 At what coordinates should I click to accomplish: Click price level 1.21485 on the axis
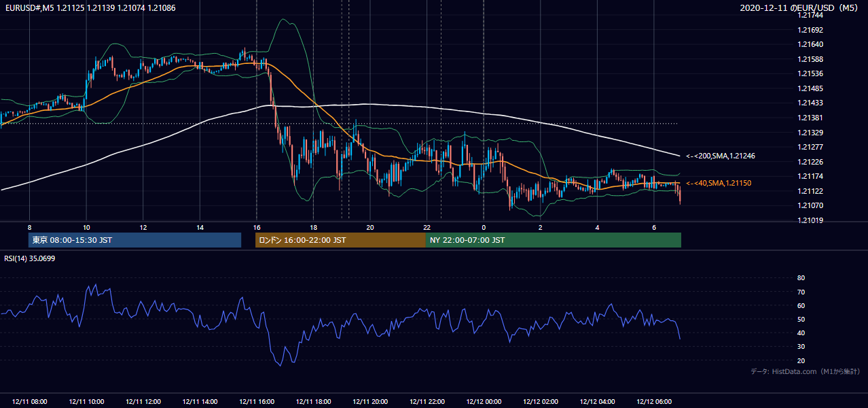(811, 88)
